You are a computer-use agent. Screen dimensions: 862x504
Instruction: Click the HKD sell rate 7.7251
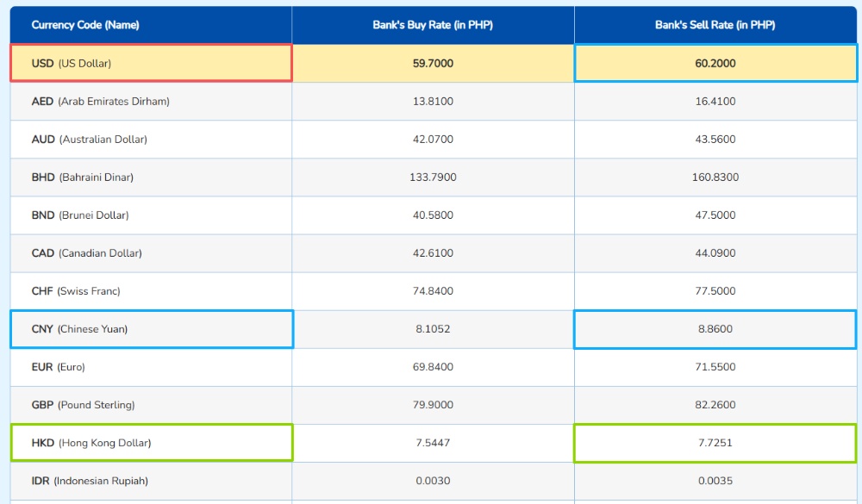click(x=715, y=443)
